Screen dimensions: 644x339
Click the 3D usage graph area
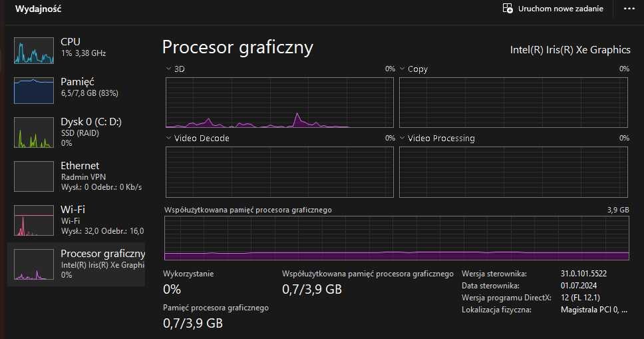coord(279,102)
